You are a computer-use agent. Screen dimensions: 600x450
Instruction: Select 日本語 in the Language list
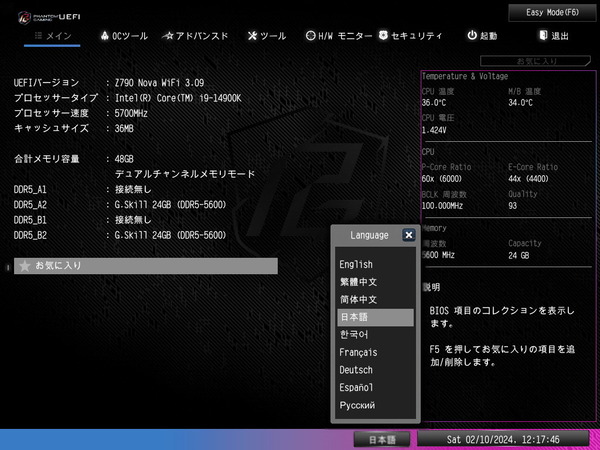click(x=375, y=318)
